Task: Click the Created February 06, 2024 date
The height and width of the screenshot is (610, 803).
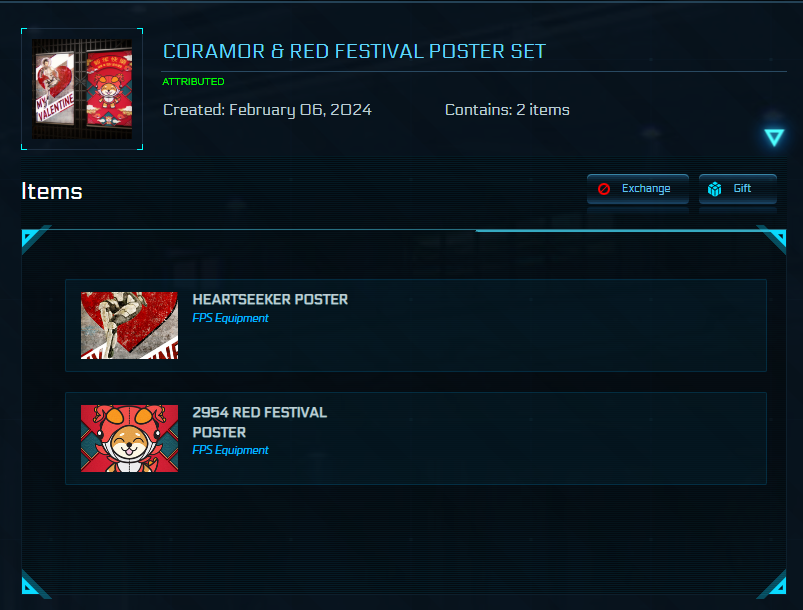Action: click(267, 110)
